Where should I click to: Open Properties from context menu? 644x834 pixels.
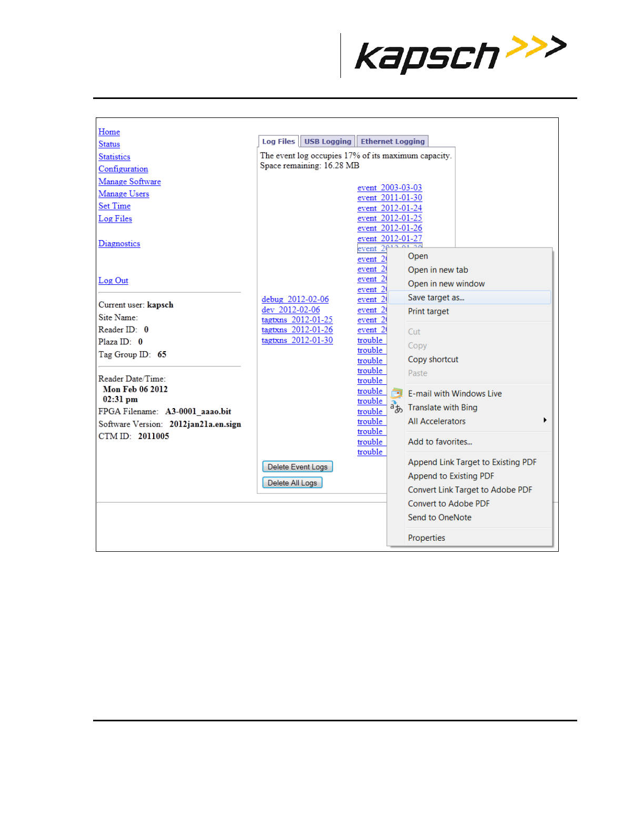(x=426, y=538)
